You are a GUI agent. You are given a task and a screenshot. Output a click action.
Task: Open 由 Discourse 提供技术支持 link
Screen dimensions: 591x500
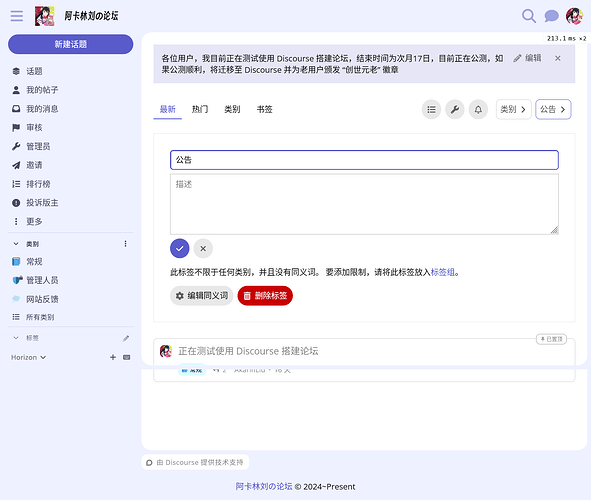tap(195, 462)
